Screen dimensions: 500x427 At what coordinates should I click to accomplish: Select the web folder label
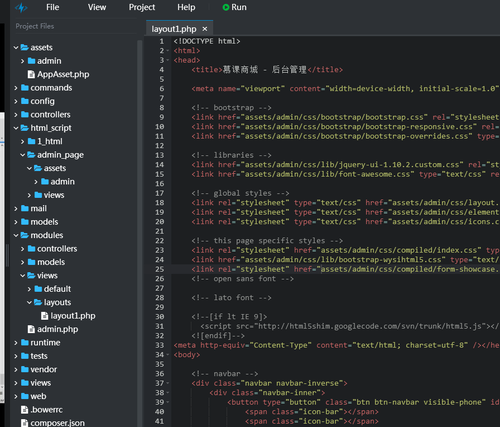point(38,396)
